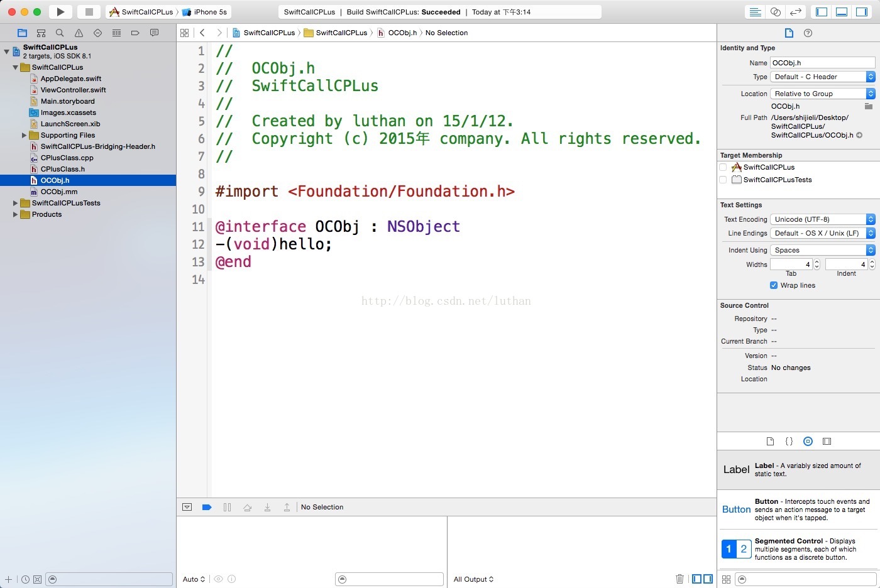
Task: Open the Type dropdown Default - C Header
Action: [822, 77]
